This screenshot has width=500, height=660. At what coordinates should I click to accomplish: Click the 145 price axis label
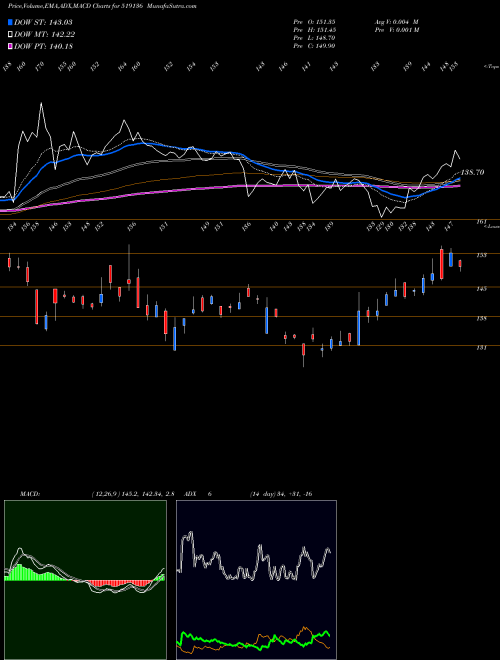[x=482, y=289]
